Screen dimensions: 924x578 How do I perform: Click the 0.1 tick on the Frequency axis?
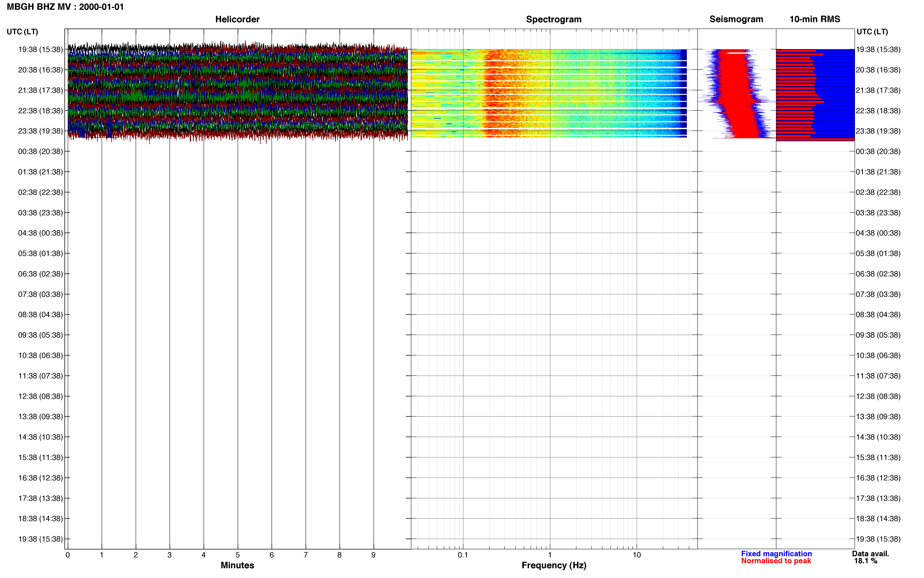(x=463, y=555)
